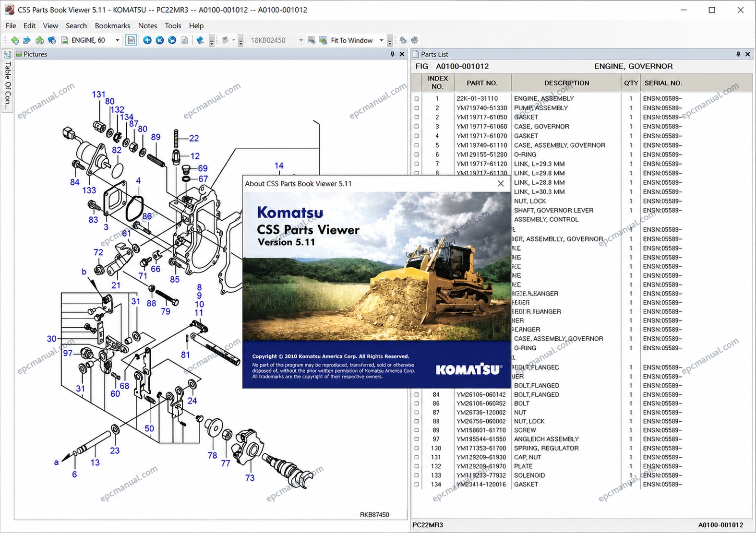Open toolbar overflow after Fit To Window
This screenshot has height=533, width=756.
pos(390,41)
